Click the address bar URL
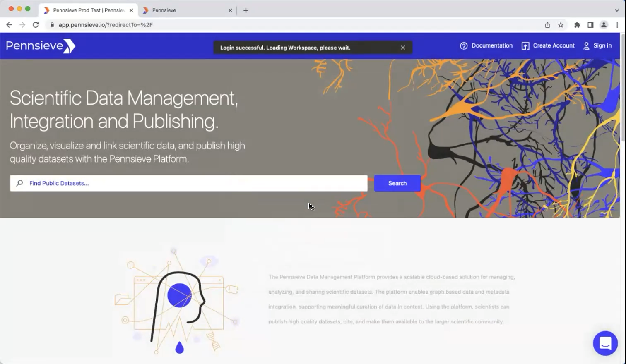 [106, 25]
